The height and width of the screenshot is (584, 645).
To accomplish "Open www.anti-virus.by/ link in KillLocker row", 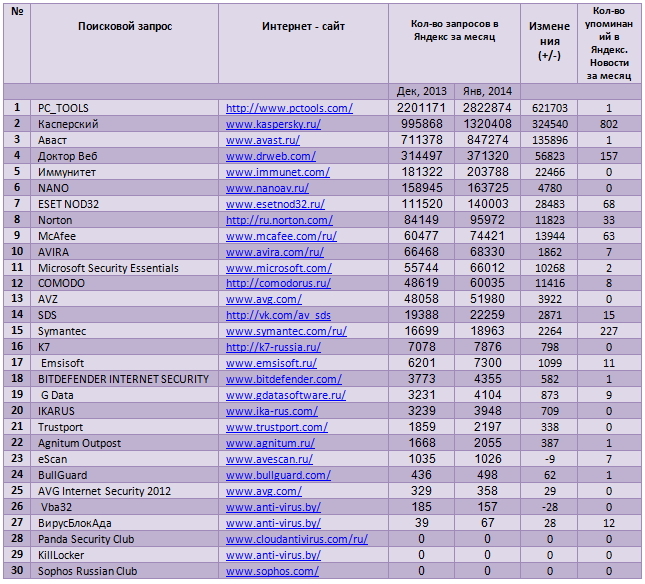I will coord(273,555).
